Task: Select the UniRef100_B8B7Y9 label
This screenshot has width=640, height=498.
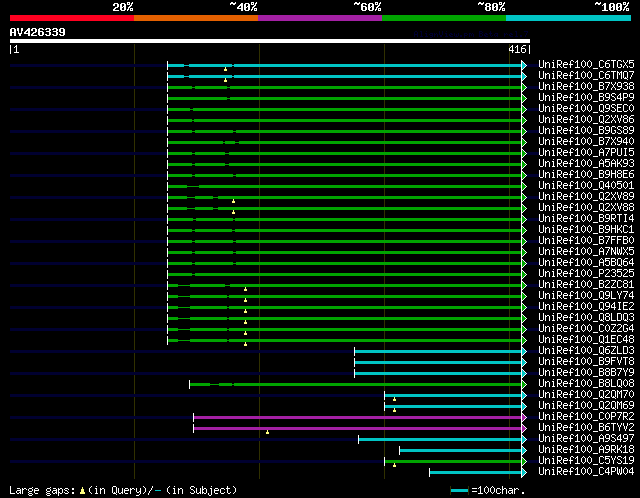Action: click(x=586, y=373)
